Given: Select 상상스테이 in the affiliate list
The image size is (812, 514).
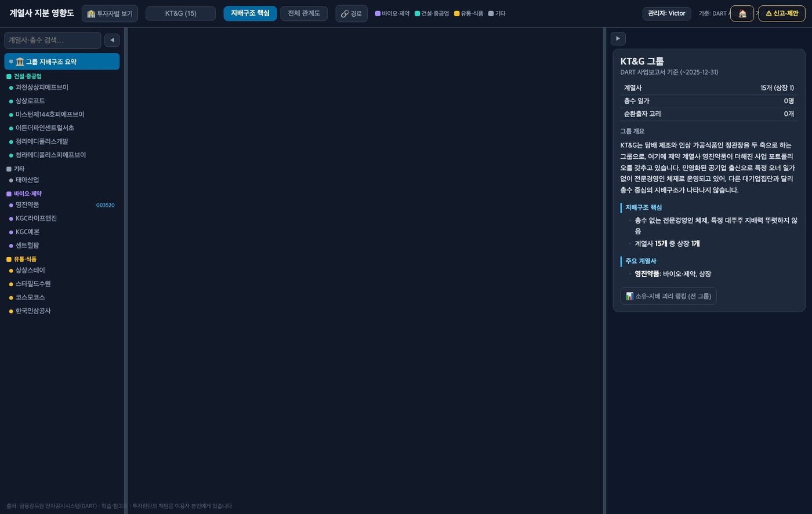Looking at the screenshot, I should (x=62, y=271).
